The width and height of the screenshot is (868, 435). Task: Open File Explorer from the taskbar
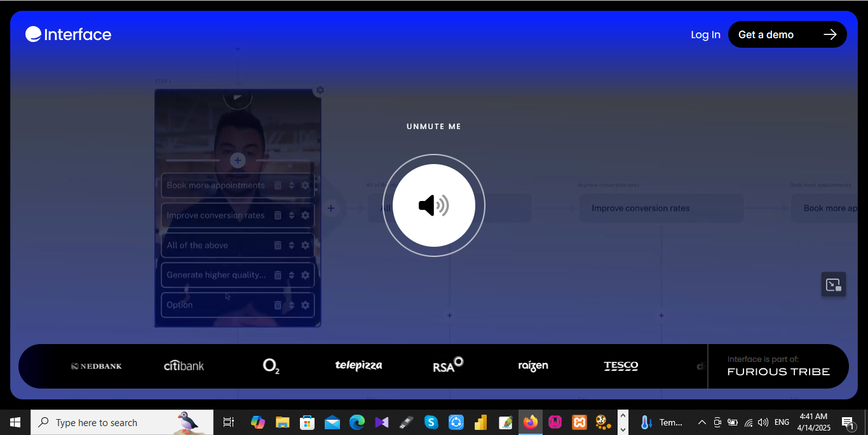coord(282,422)
